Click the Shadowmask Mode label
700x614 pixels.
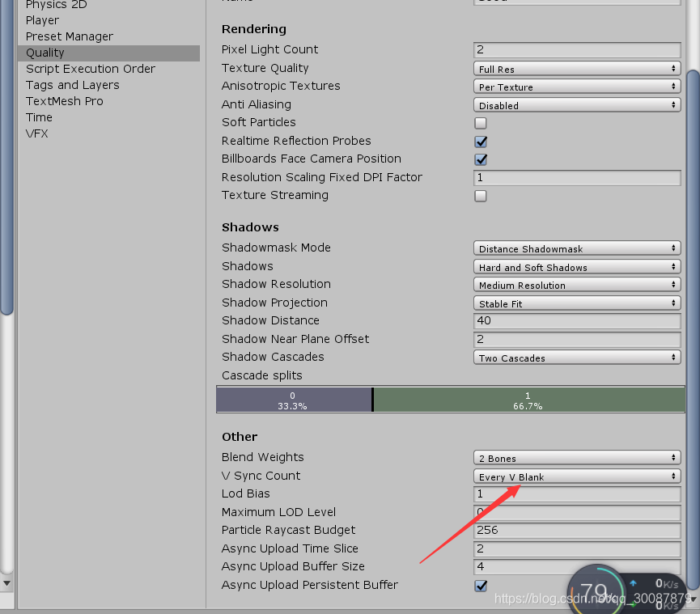(x=276, y=248)
